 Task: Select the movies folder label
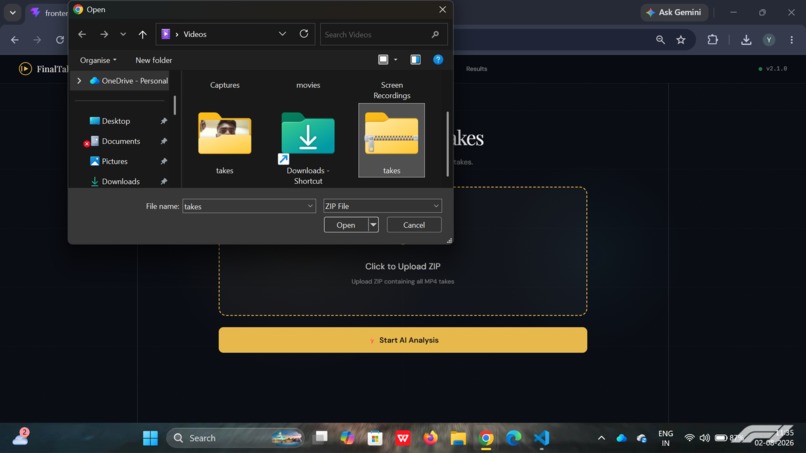tap(308, 85)
